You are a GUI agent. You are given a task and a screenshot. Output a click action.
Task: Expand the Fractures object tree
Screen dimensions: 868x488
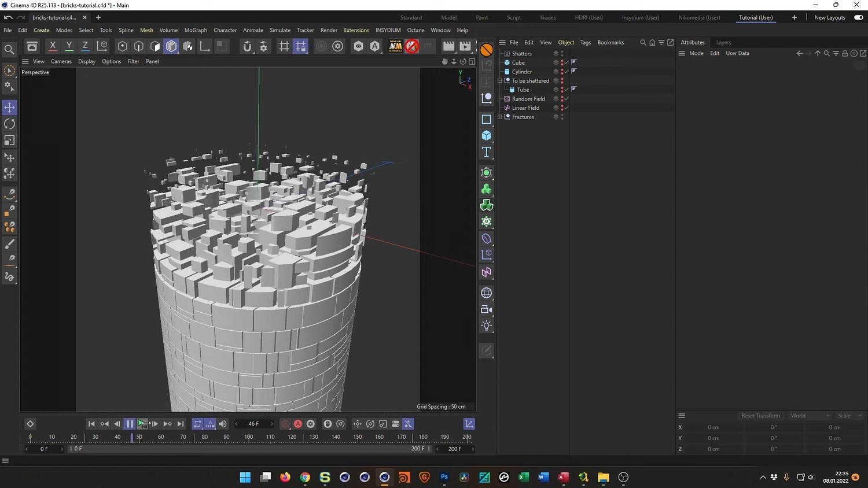[x=500, y=117]
